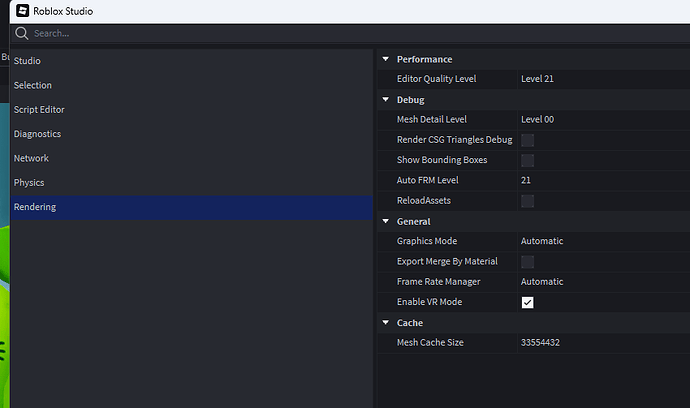Screen dimensions: 690x408
Task: Collapse the Performance section
Action: click(x=386, y=59)
